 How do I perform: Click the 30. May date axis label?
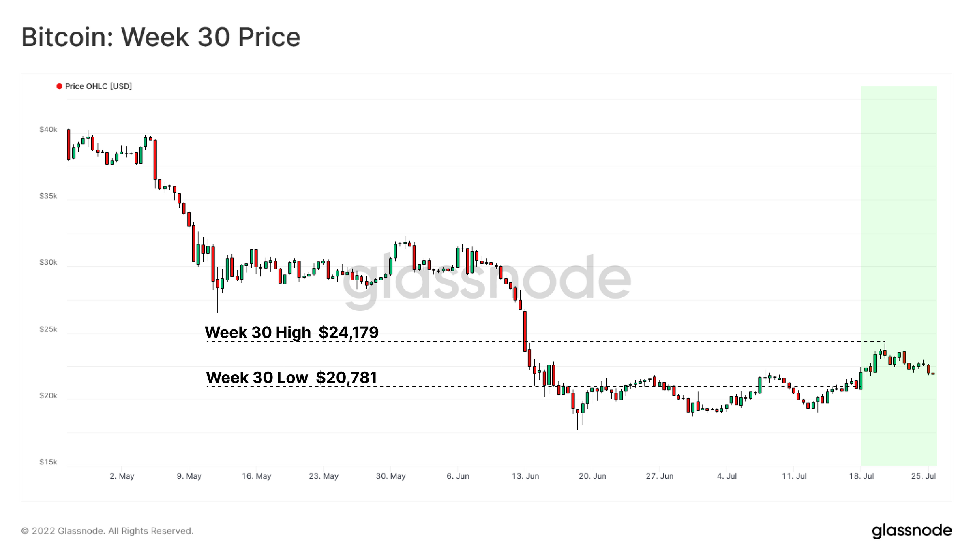point(391,476)
